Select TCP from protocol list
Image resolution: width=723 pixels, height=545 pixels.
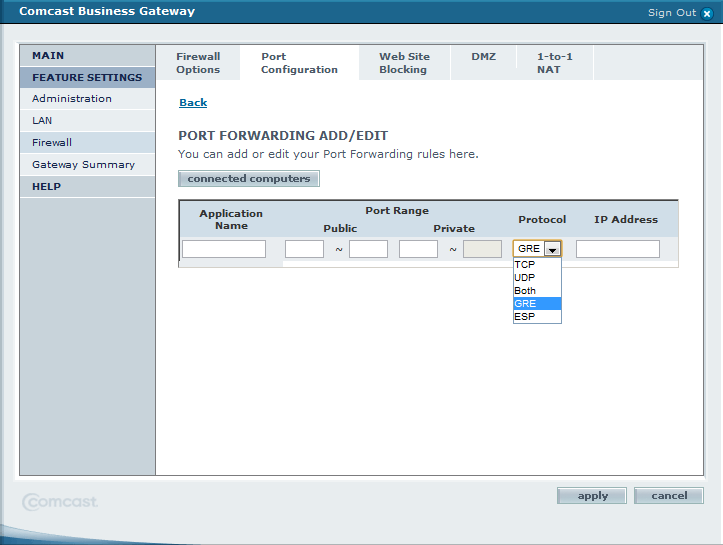526,265
